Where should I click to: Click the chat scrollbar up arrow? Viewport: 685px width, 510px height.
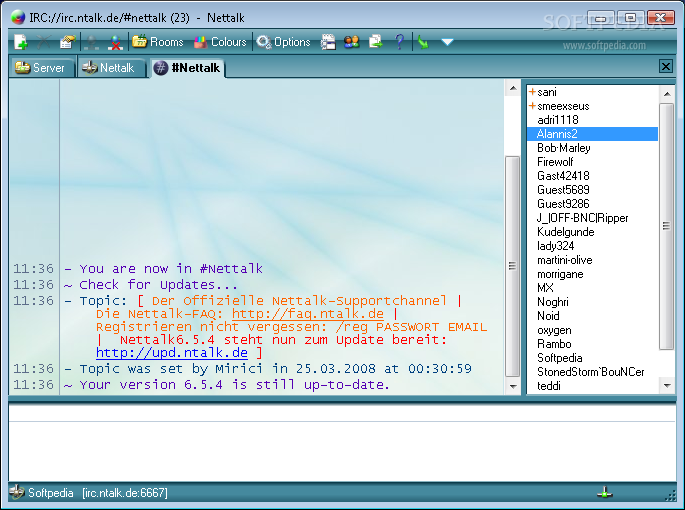[x=513, y=89]
